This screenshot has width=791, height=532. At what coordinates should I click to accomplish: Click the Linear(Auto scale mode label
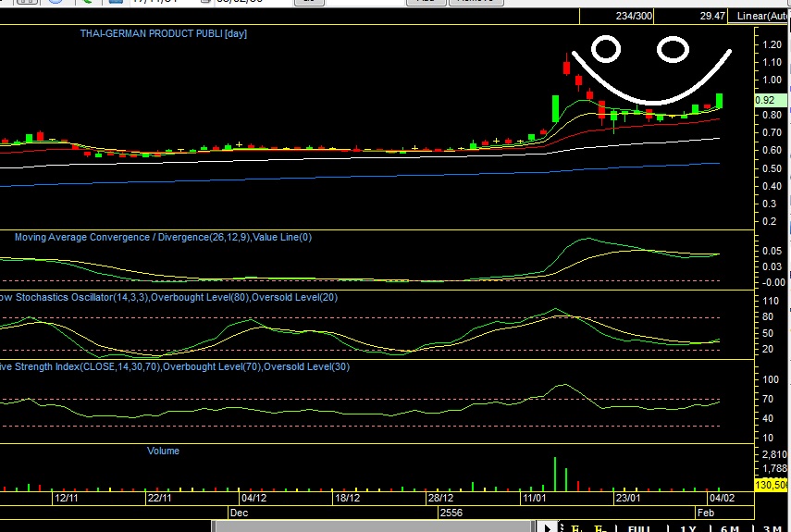[x=761, y=16]
